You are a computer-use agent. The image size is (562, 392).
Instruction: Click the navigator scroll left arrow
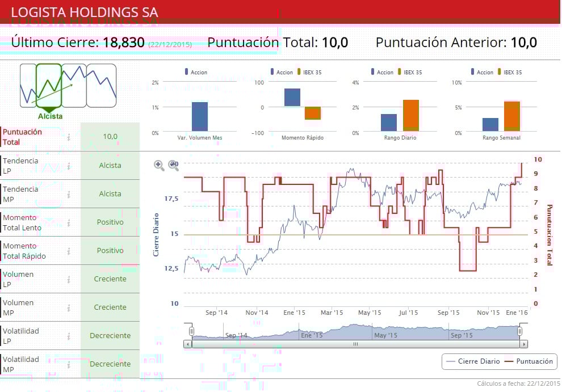[x=188, y=344]
